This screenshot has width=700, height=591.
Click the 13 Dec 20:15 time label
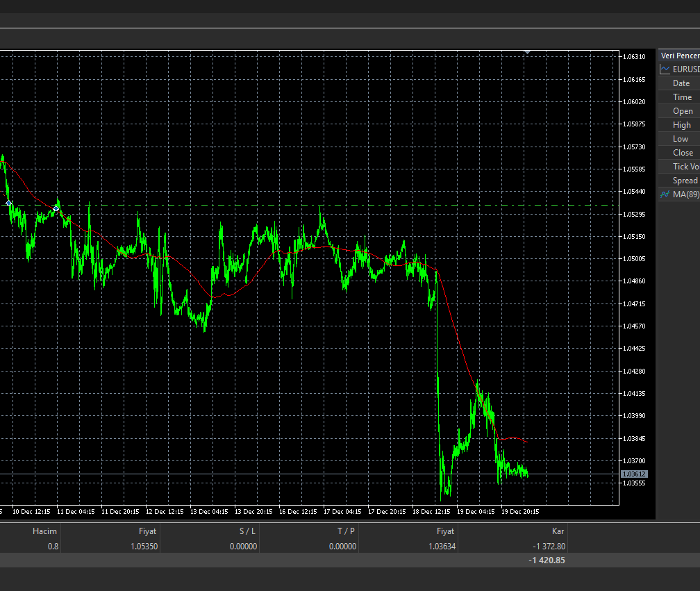[x=253, y=512]
